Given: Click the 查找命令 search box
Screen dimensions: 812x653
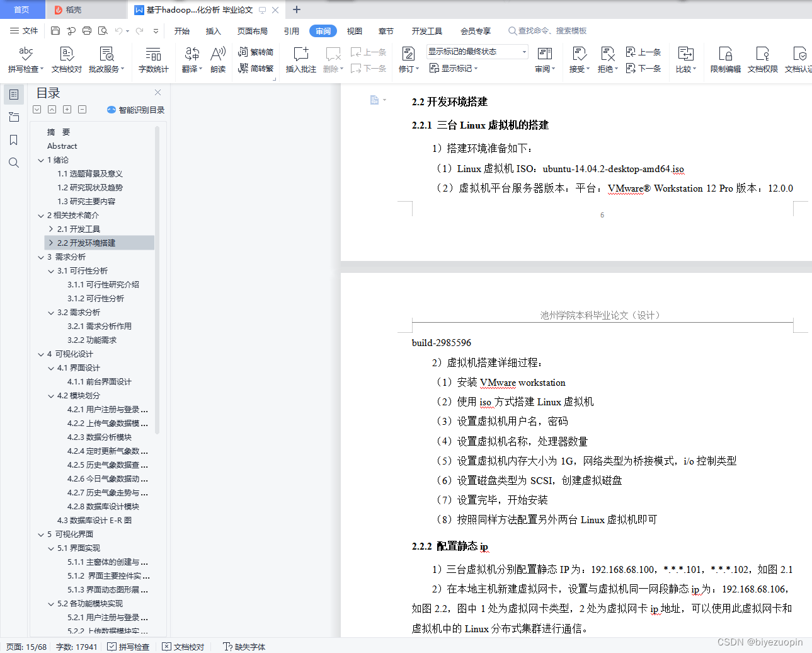Looking at the screenshot, I should (548, 31).
